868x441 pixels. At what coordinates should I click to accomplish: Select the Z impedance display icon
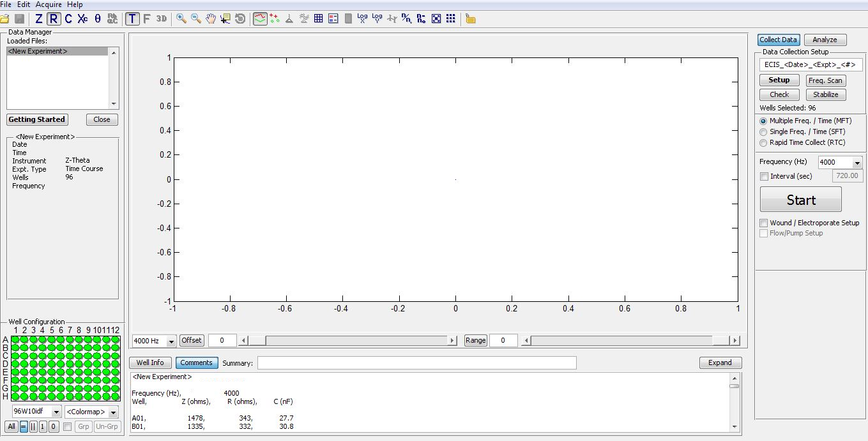(39, 19)
